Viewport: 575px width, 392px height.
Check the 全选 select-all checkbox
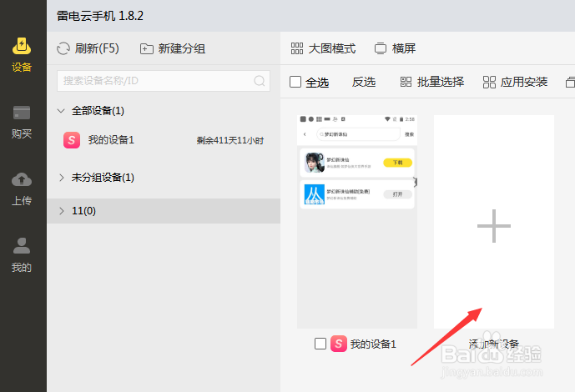(x=295, y=82)
